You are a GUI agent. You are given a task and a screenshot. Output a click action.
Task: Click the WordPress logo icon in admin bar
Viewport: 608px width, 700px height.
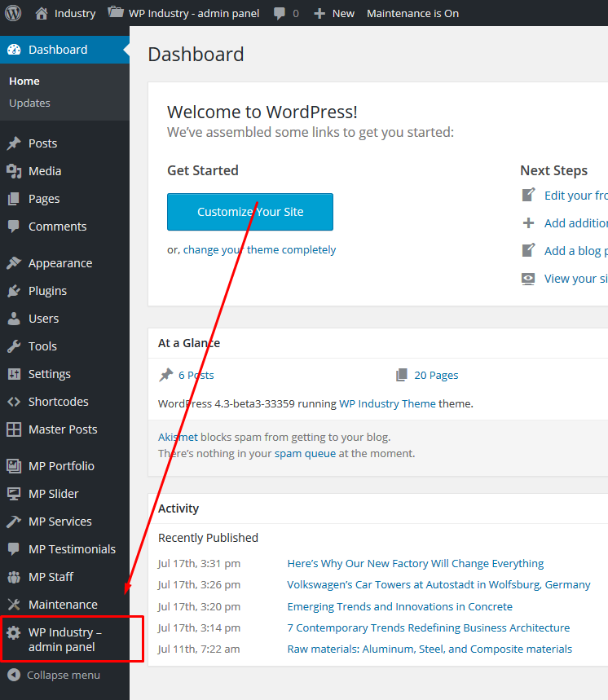point(13,13)
